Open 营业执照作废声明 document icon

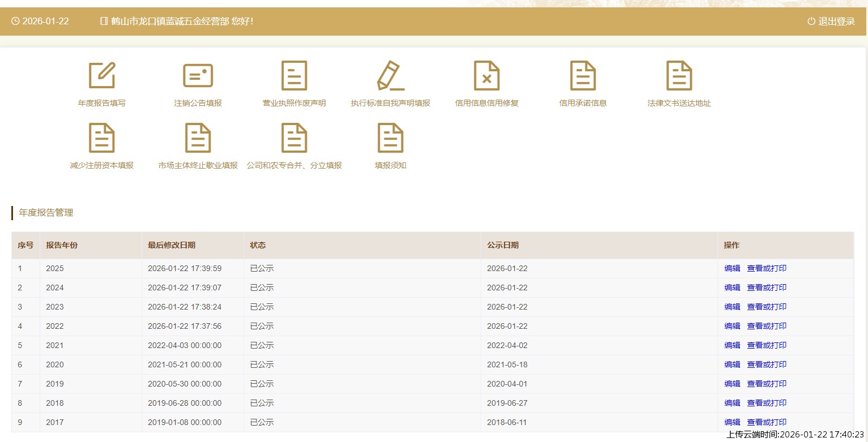point(294,75)
